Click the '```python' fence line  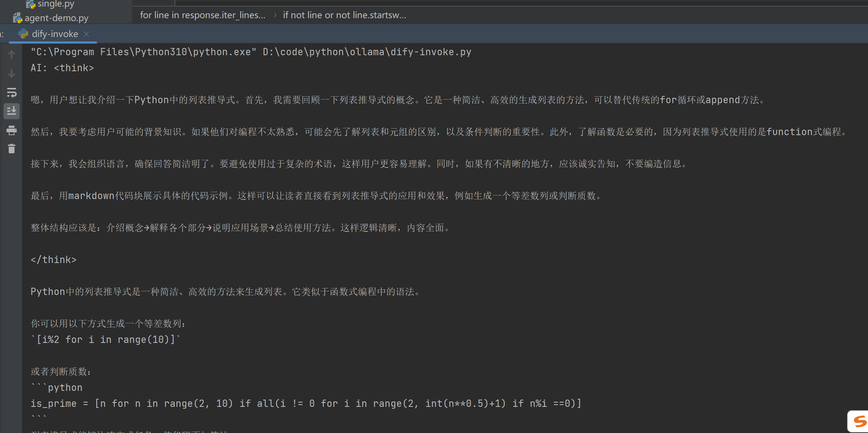(x=57, y=388)
